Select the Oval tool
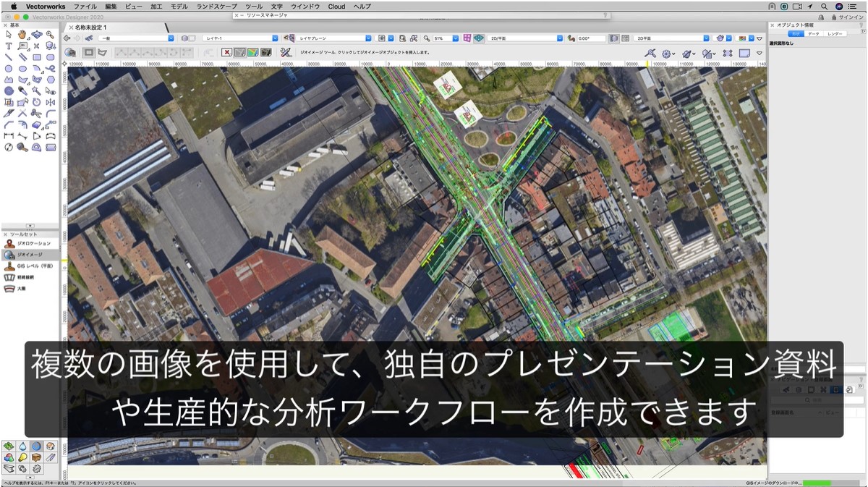 tap(22, 69)
